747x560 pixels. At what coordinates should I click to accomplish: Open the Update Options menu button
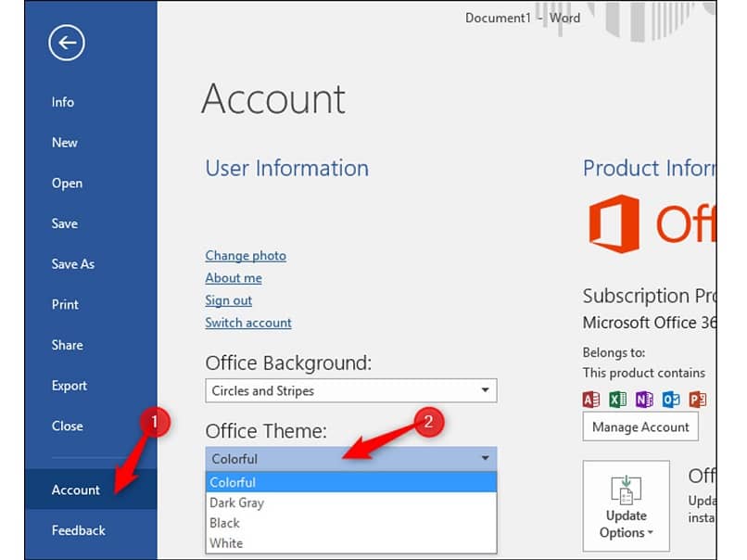coord(626,505)
